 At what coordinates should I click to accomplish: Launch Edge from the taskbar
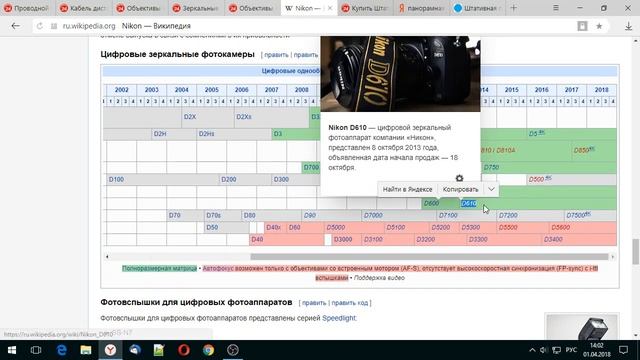click(x=61, y=350)
